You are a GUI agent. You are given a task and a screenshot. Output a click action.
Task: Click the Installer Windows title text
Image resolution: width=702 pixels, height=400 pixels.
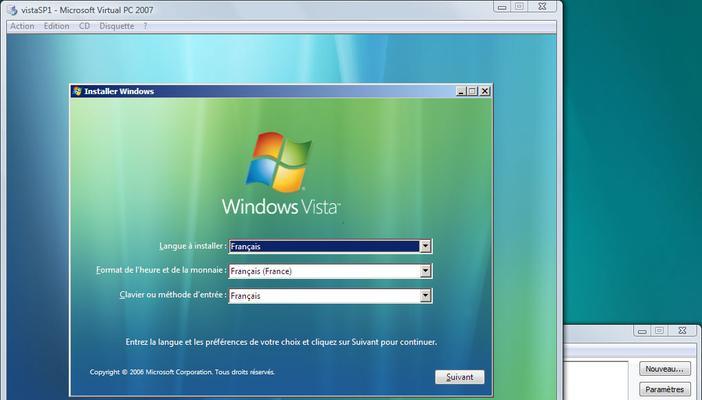(x=119, y=91)
